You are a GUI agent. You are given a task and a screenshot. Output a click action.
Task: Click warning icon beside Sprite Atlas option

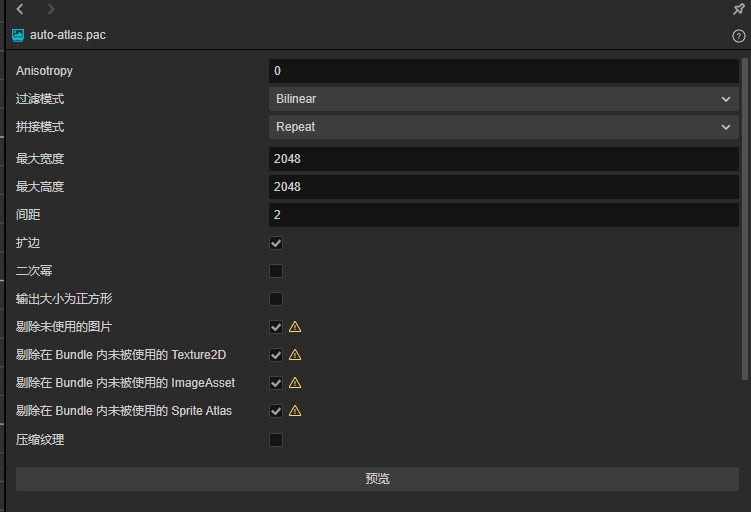295,411
